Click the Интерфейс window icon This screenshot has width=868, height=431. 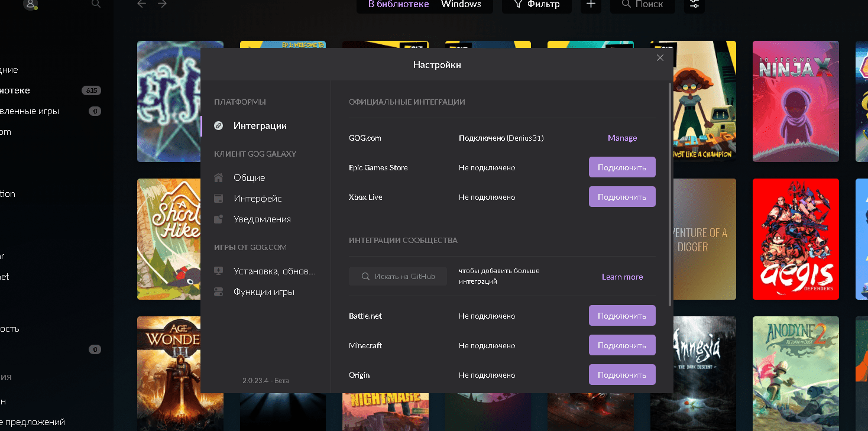219,198
